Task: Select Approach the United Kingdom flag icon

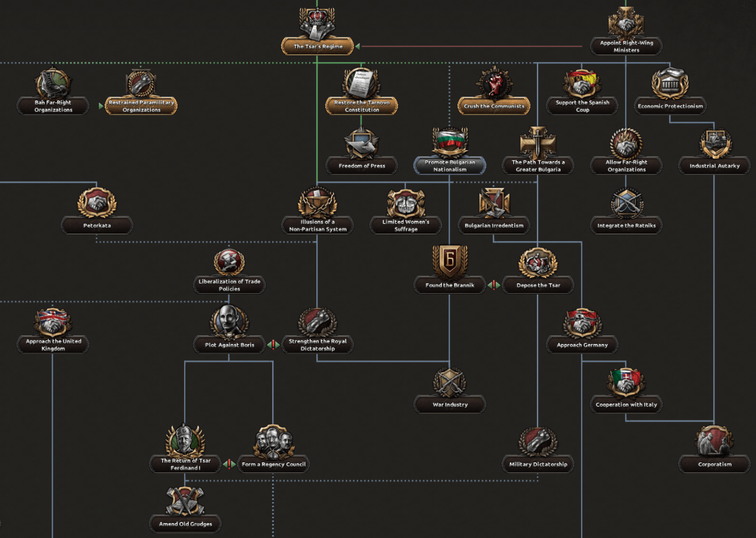Action: (x=53, y=323)
